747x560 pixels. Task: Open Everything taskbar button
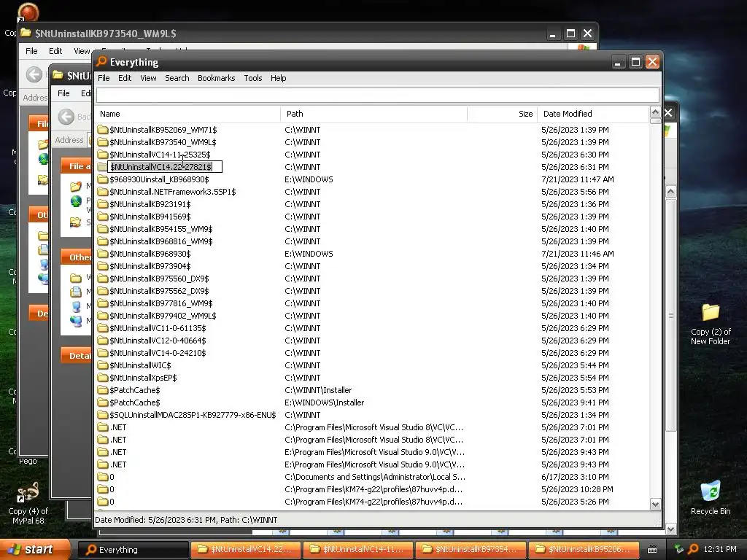[x=133, y=550]
